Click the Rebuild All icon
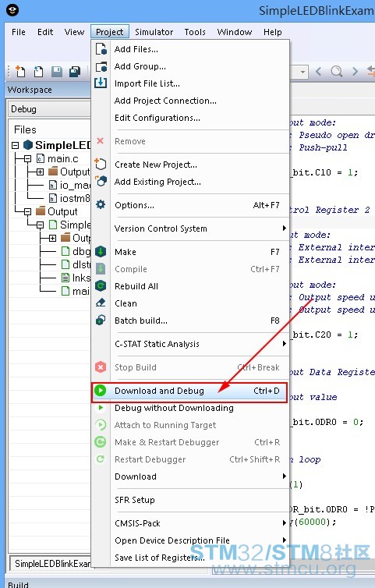Viewport: 375px width, 588px height. pos(101,286)
